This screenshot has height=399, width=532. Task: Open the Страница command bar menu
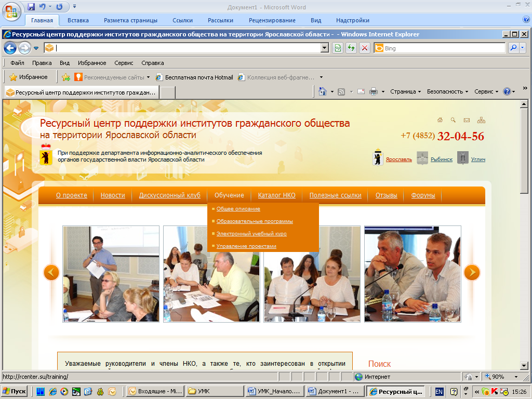tap(405, 91)
